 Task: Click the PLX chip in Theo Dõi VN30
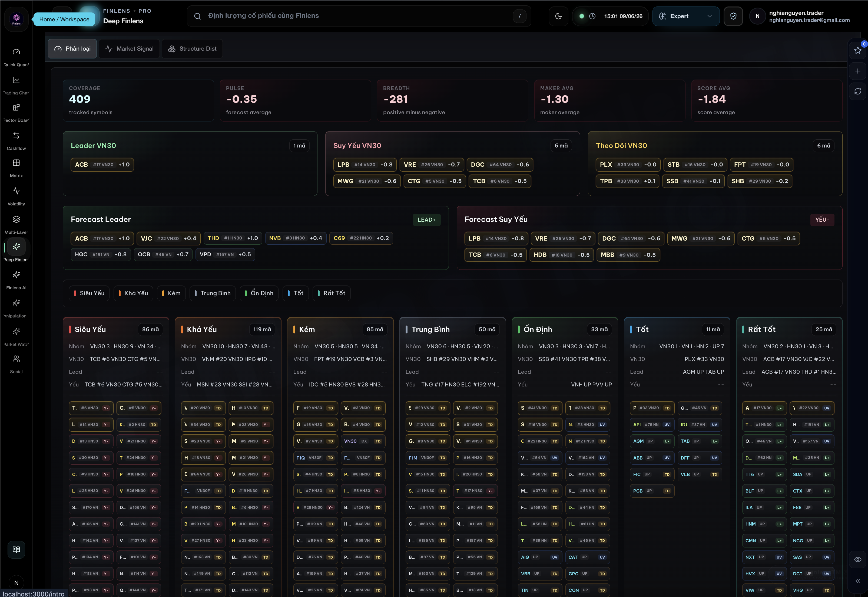pos(628,165)
